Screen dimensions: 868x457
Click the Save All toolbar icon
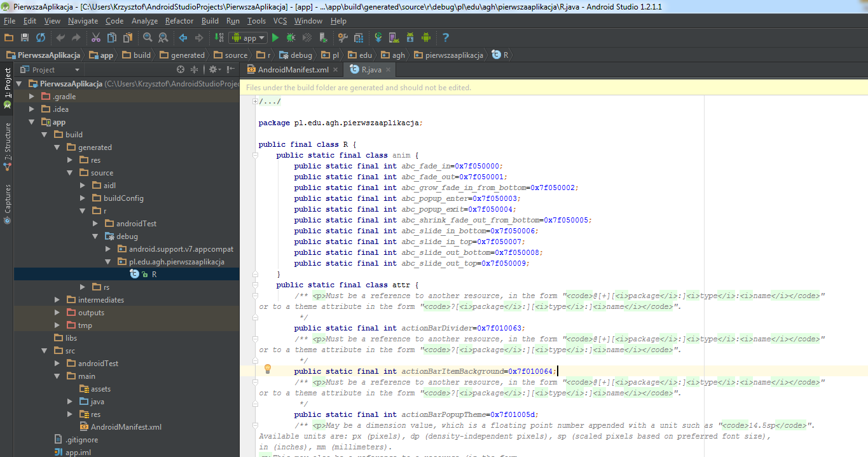click(x=25, y=38)
